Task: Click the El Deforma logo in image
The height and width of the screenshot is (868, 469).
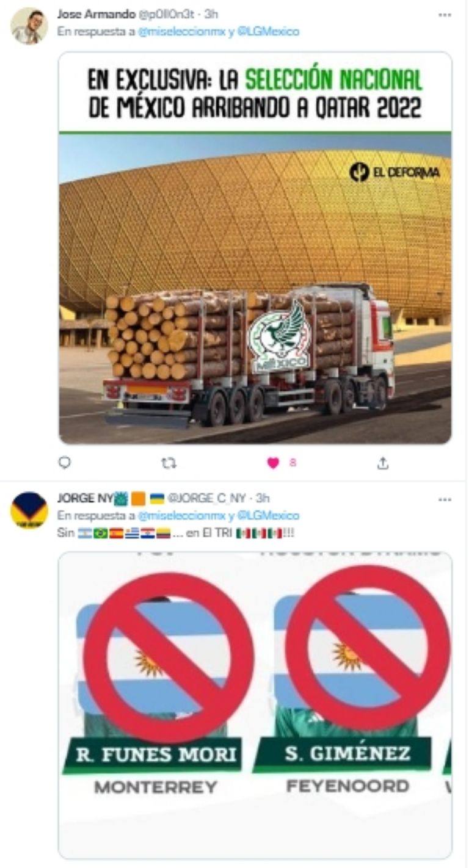Action: point(394,173)
